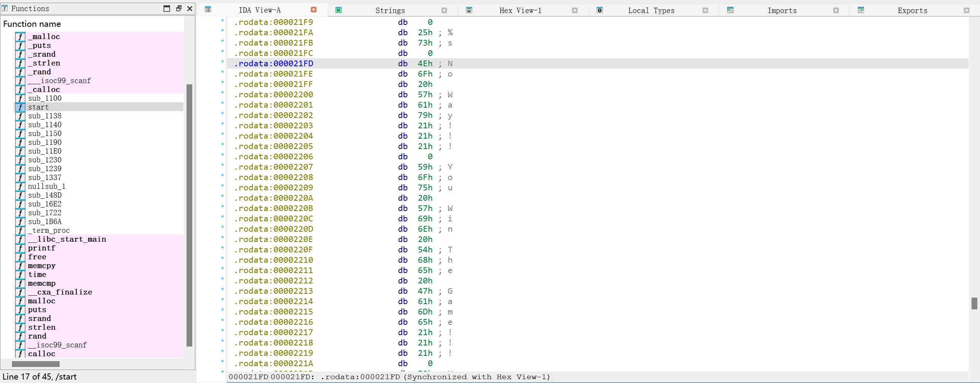Screen dimensions: 980x383
Task: Click the Exports tab icon
Action: coord(861,10)
